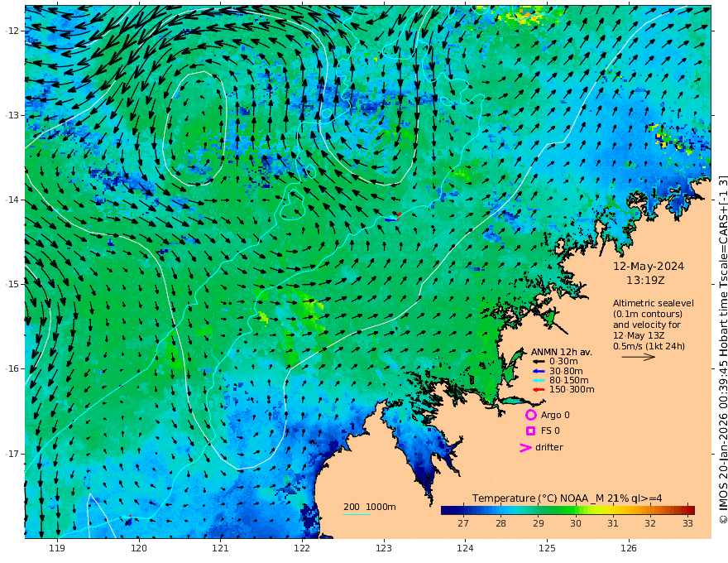728x563 pixels.
Task: Click the IMOS copyright vertical text
Action: click(723, 349)
